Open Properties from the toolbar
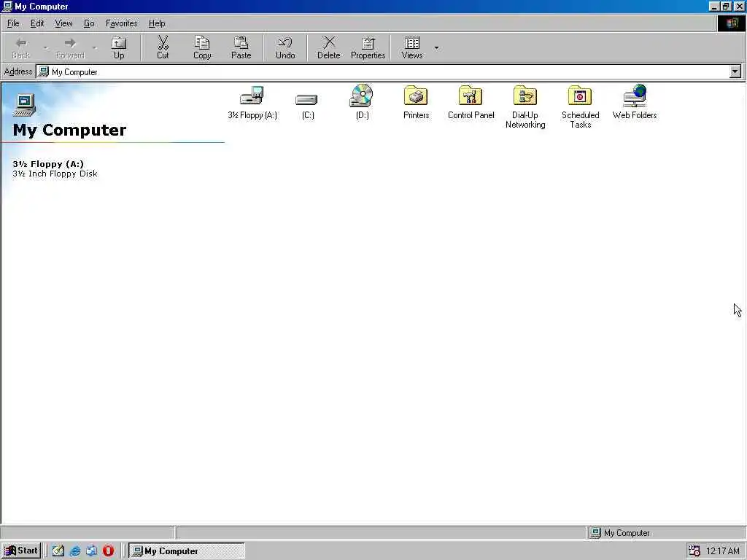 point(368,47)
